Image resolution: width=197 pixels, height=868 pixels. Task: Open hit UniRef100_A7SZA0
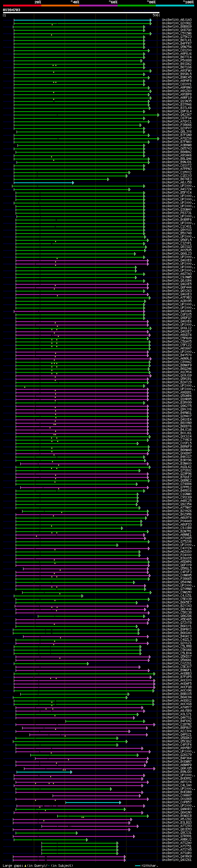(177, 843)
